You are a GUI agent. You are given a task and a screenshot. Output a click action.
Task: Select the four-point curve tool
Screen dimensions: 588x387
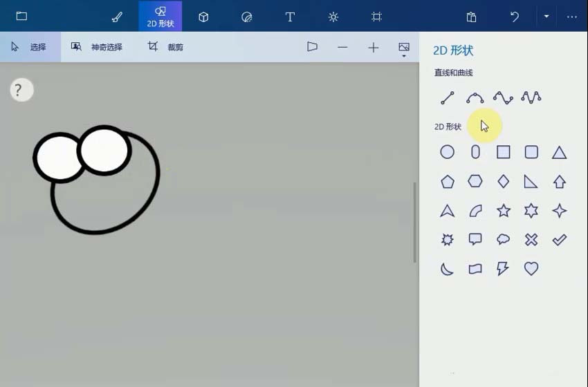coord(503,97)
